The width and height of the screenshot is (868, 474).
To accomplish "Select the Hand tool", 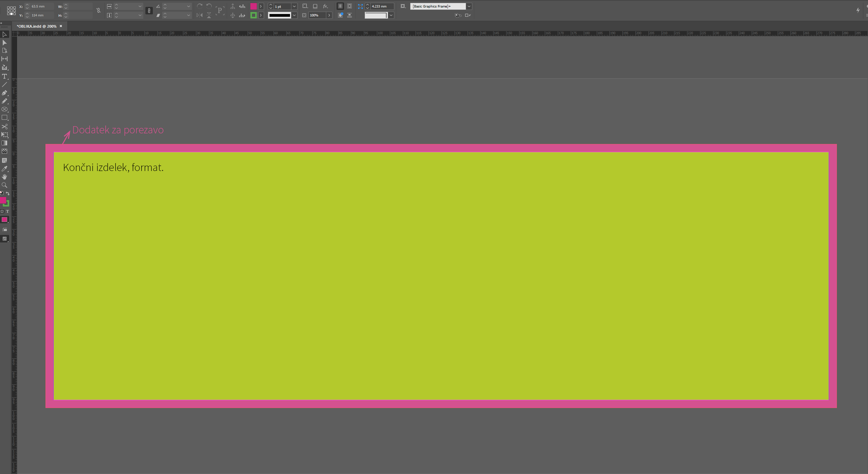I will (4, 177).
